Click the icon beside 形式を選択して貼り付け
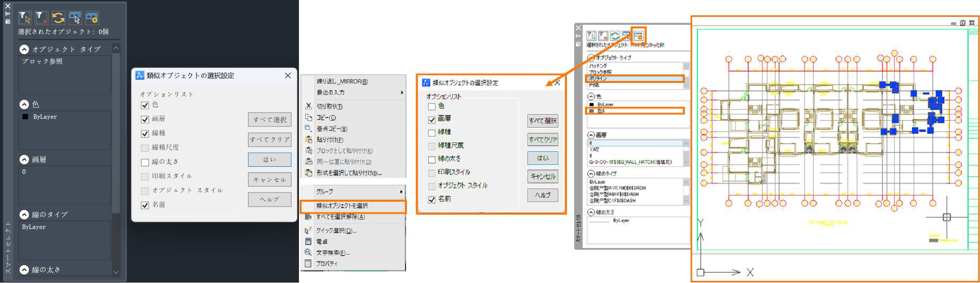980x283 pixels. pos(308,173)
